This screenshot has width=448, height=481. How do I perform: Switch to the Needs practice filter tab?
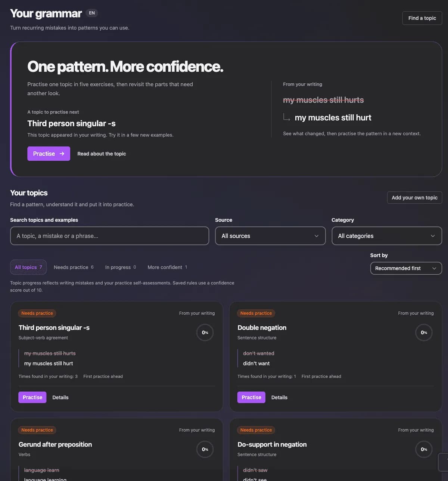pyautogui.click(x=74, y=267)
